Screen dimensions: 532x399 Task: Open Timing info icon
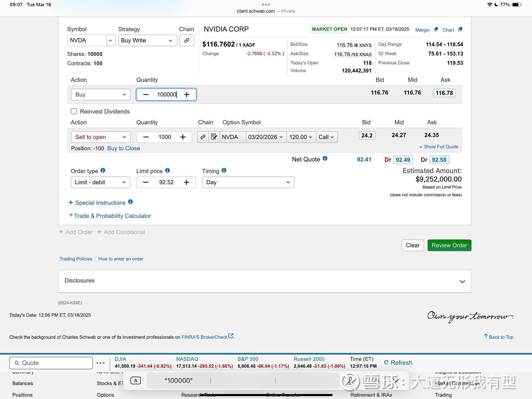[224, 170]
